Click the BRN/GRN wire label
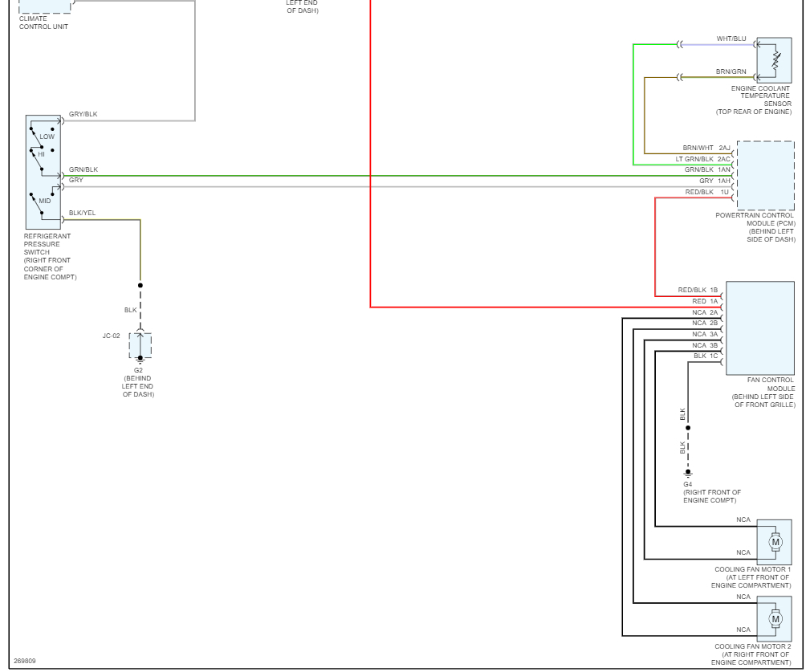810x672 pixels. tap(731, 71)
